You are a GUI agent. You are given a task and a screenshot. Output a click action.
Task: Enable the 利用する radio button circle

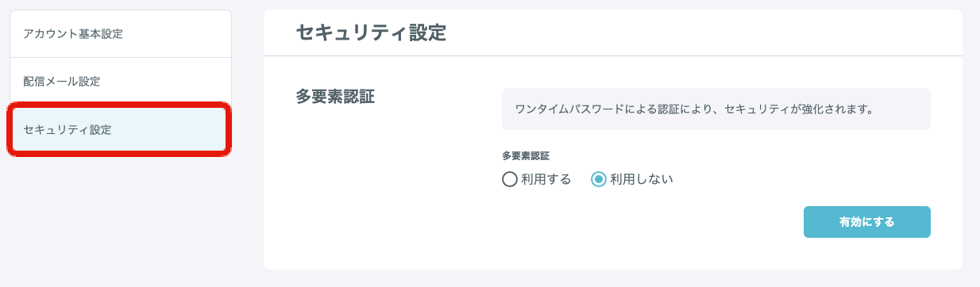510,179
